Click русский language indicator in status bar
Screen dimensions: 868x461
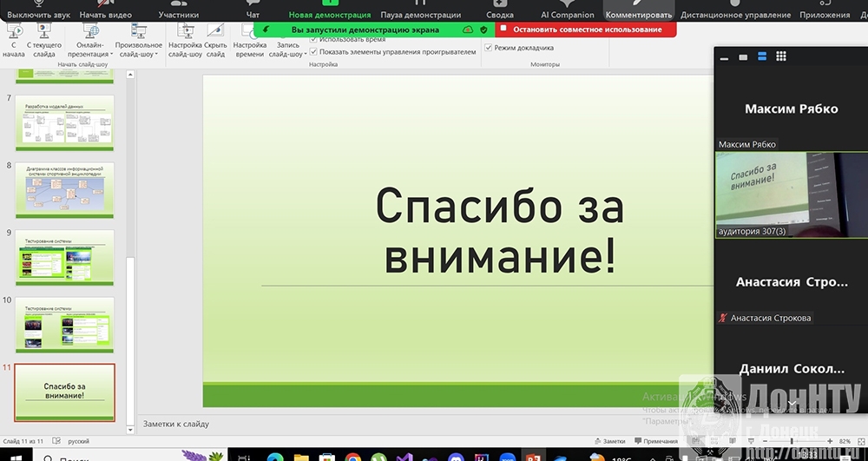(78, 441)
